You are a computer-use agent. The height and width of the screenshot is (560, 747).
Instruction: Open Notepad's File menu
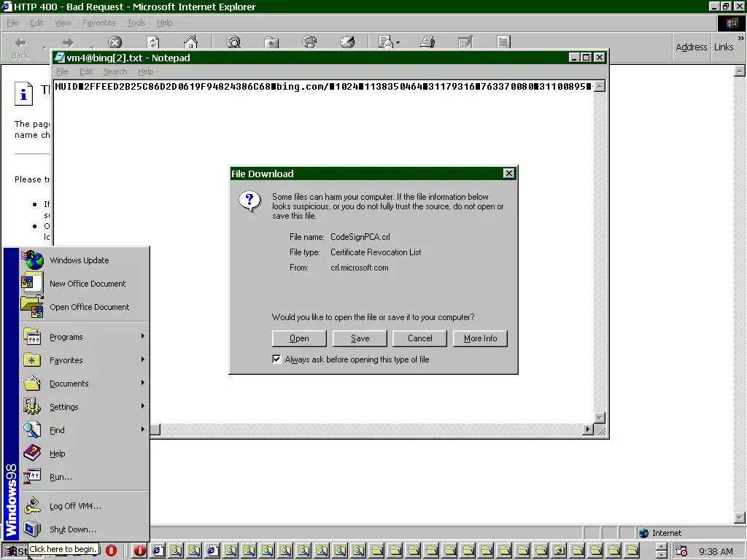(x=63, y=71)
